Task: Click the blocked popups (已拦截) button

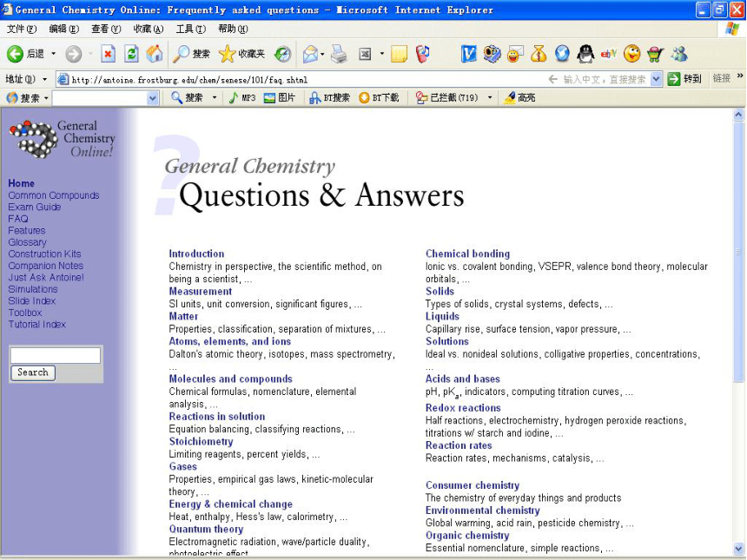Action: (x=446, y=97)
